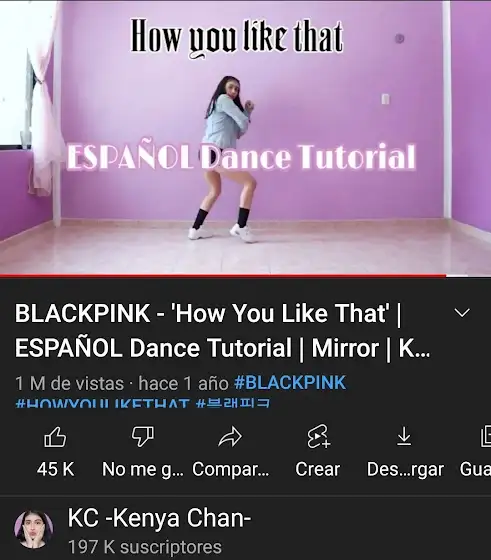Expand video description with chevron arrow
Screen dimensions: 491x560
tap(462, 313)
